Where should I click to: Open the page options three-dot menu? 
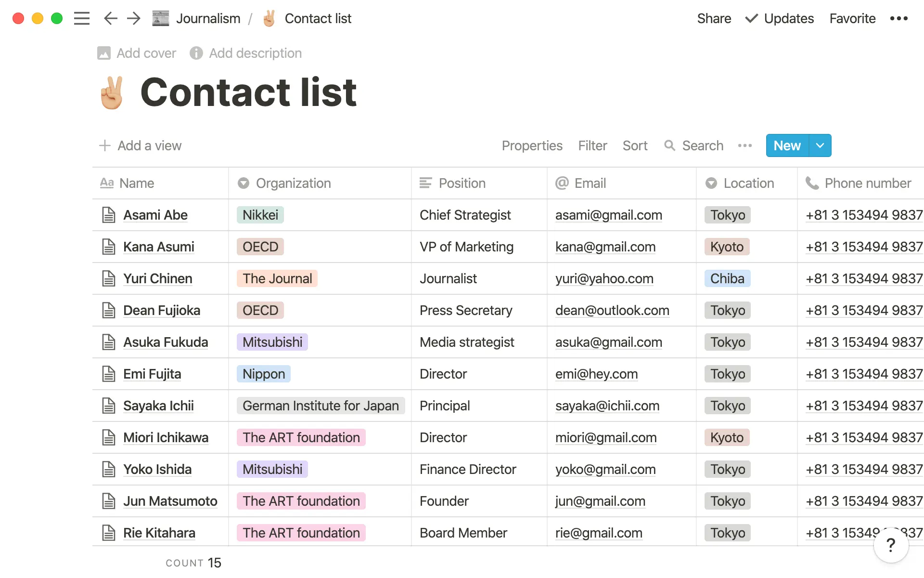coord(898,18)
